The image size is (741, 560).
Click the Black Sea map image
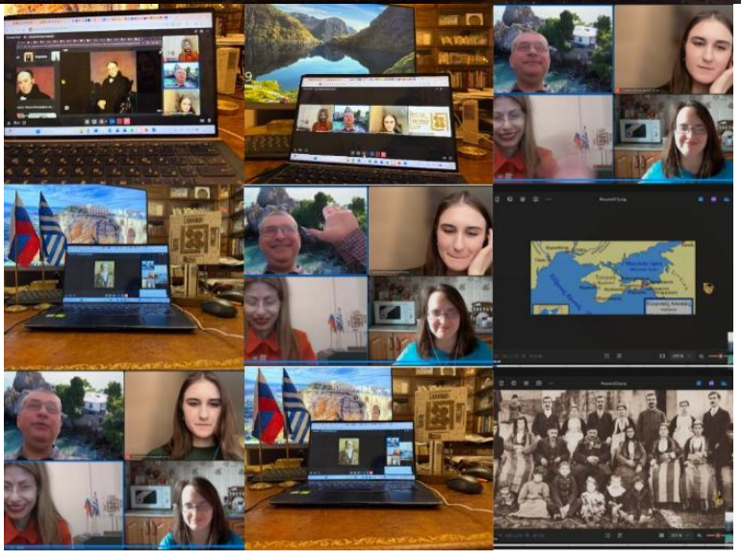(x=613, y=277)
